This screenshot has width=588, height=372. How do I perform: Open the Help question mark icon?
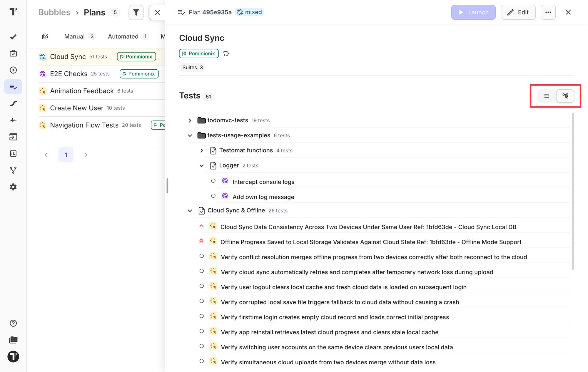(13, 323)
